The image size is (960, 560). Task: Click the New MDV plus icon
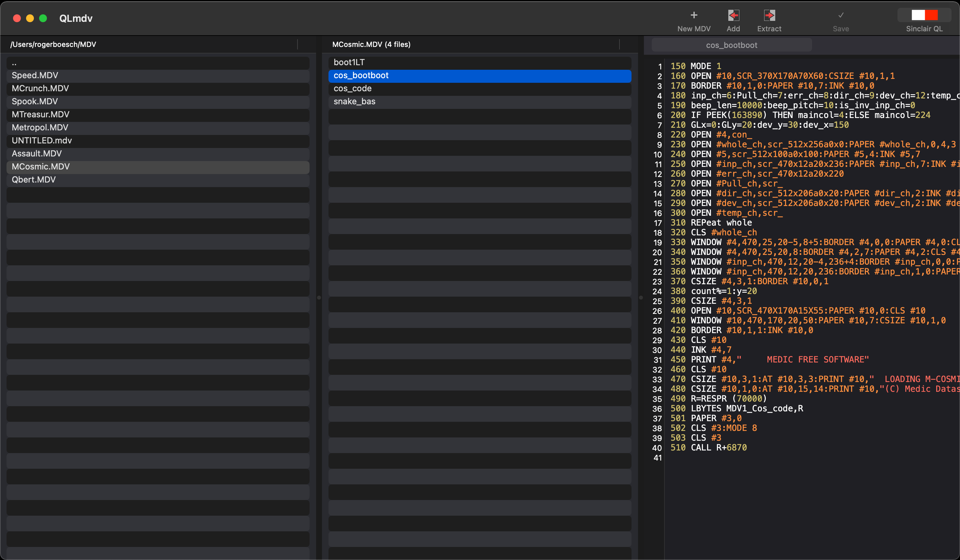tap(694, 15)
